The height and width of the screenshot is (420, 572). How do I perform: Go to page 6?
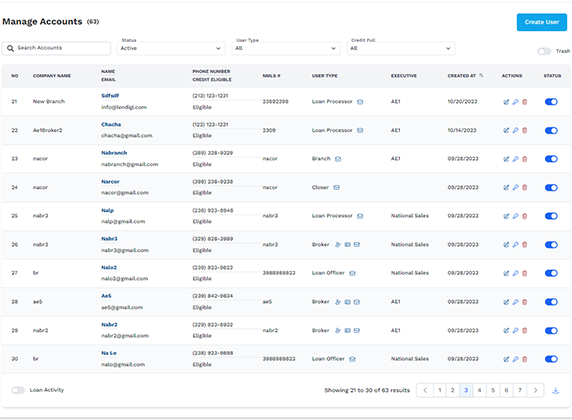(506, 390)
